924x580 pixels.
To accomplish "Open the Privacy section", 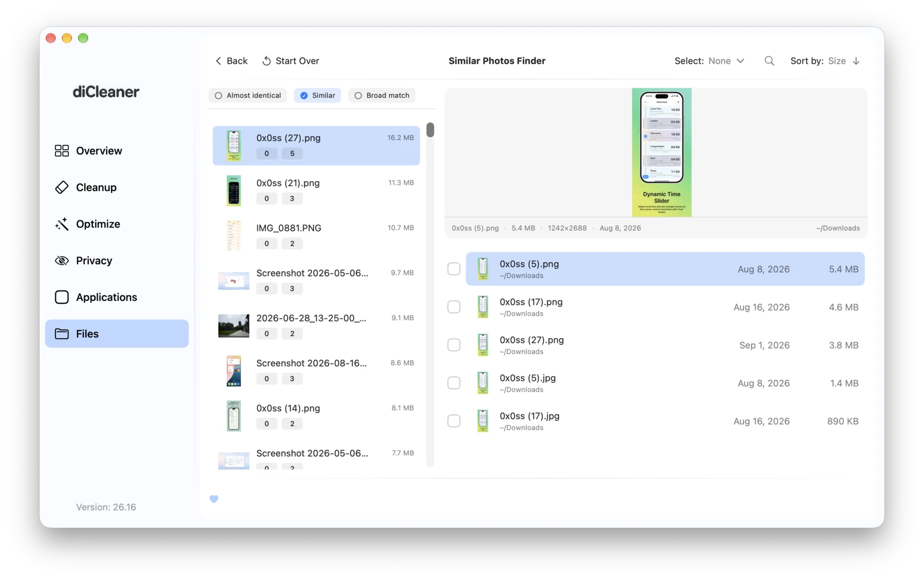I will click(x=117, y=260).
